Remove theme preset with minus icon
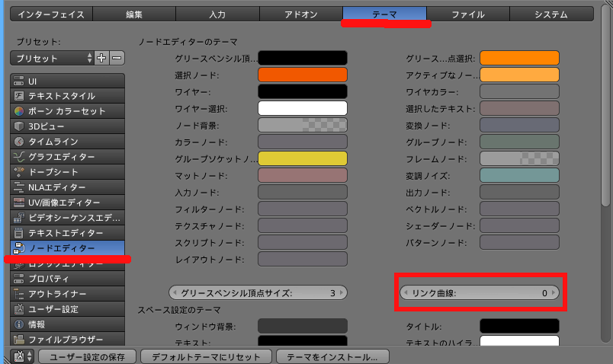The height and width of the screenshot is (364, 613). (117, 58)
